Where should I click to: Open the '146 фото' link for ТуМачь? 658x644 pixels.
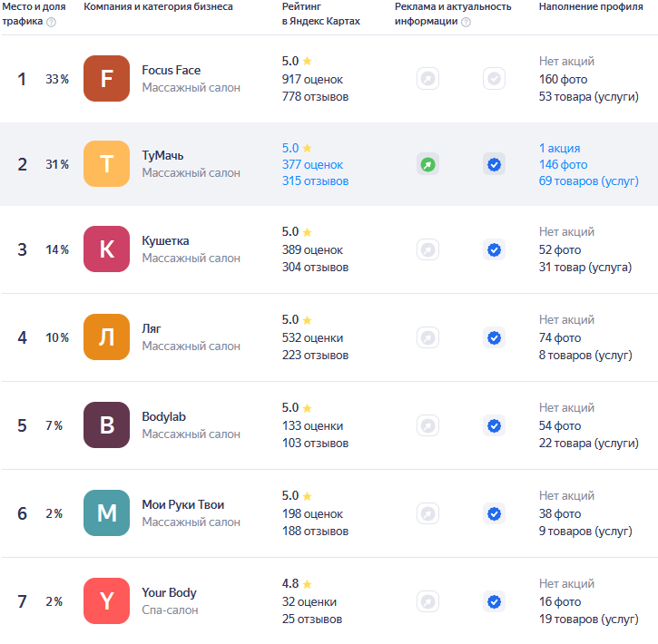563,164
